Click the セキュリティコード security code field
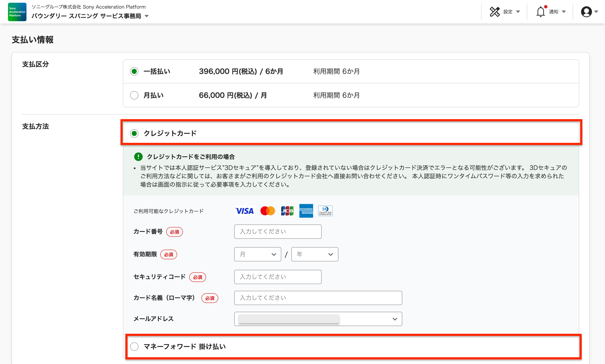 (x=278, y=277)
